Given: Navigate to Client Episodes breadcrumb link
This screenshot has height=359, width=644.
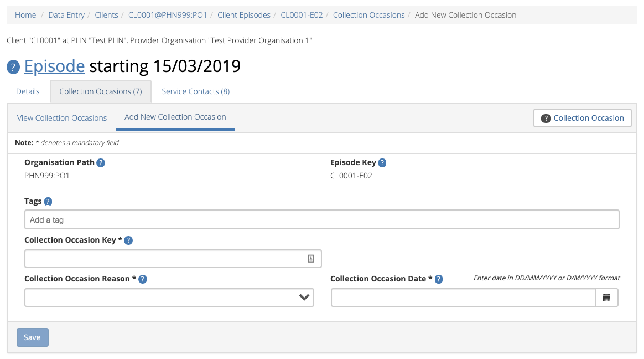Looking at the screenshot, I should pos(244,15).
